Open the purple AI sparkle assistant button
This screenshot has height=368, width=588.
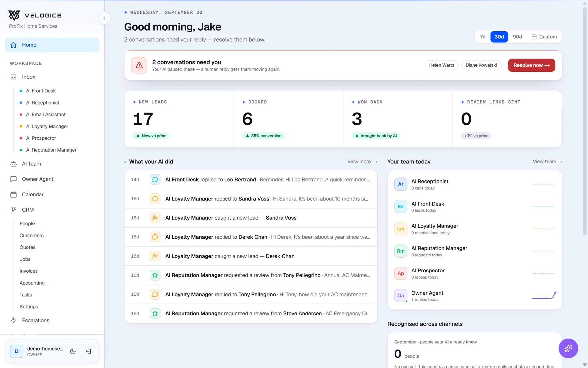[568, 348]
